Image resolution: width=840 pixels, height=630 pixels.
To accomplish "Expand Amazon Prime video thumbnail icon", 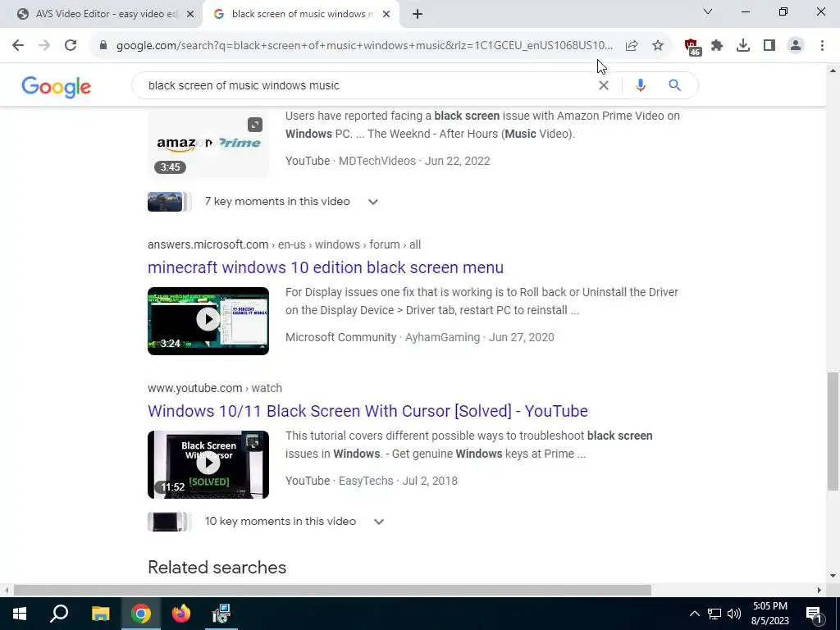I will 255,125.
